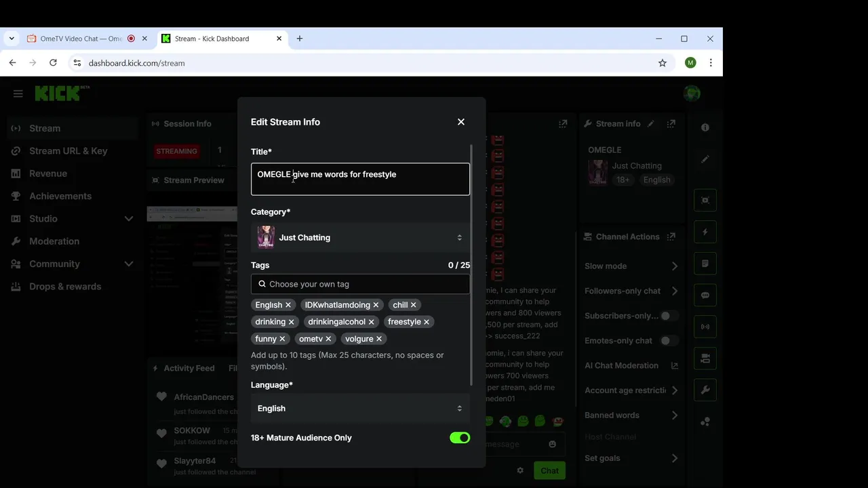
Task: Click the pencil icon in right rail
Action: (705, 159)
